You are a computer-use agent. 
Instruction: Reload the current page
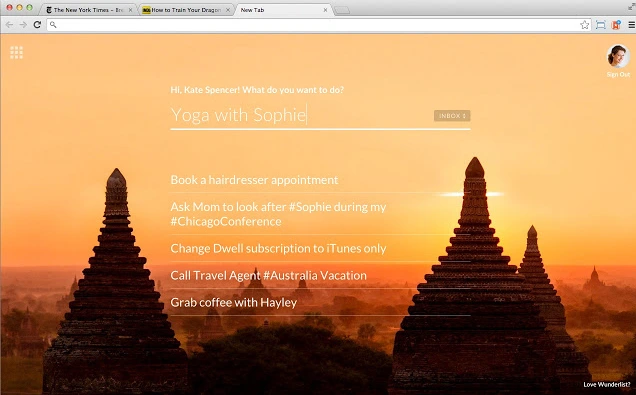37,25
